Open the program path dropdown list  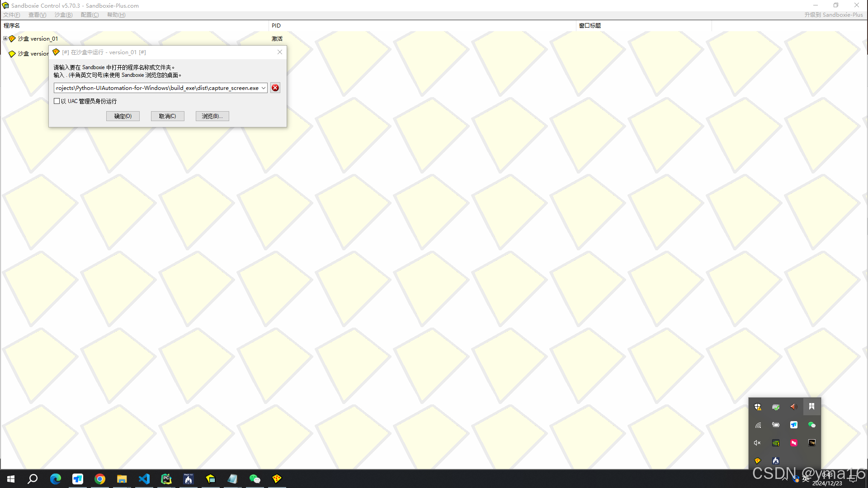click(264, 88)
